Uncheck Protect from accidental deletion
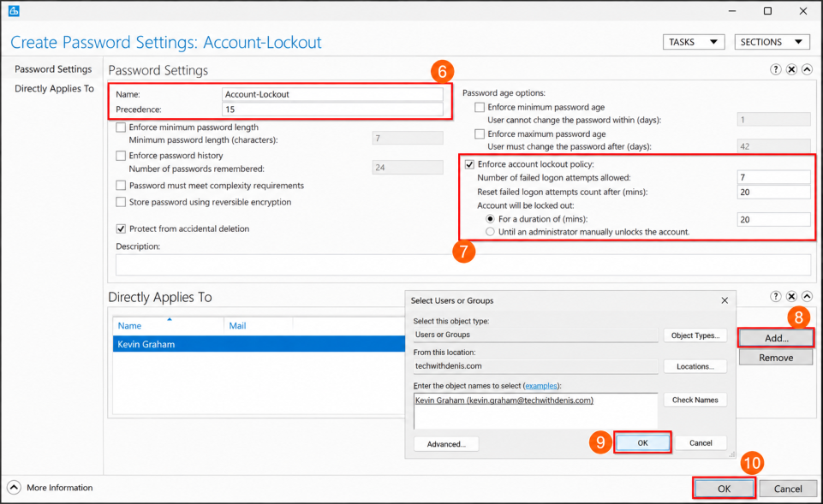 pos(121,228)
